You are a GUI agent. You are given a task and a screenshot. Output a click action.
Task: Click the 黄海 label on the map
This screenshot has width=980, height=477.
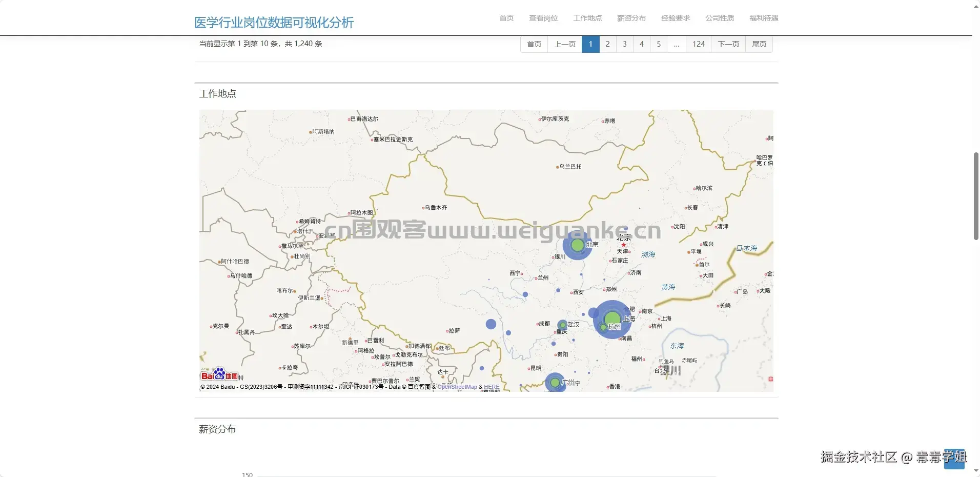[668, 287]
